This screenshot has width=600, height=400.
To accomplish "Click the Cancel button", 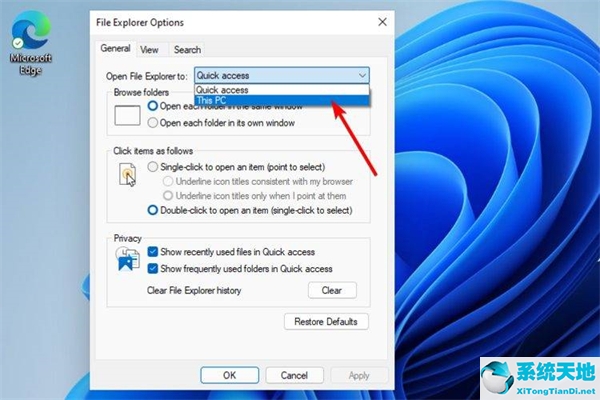I will tap(294, 375).
